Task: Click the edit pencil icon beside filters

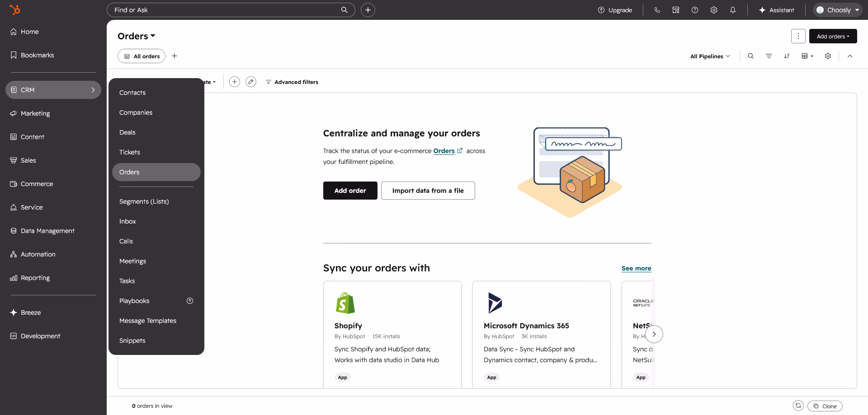Action: 251,82
